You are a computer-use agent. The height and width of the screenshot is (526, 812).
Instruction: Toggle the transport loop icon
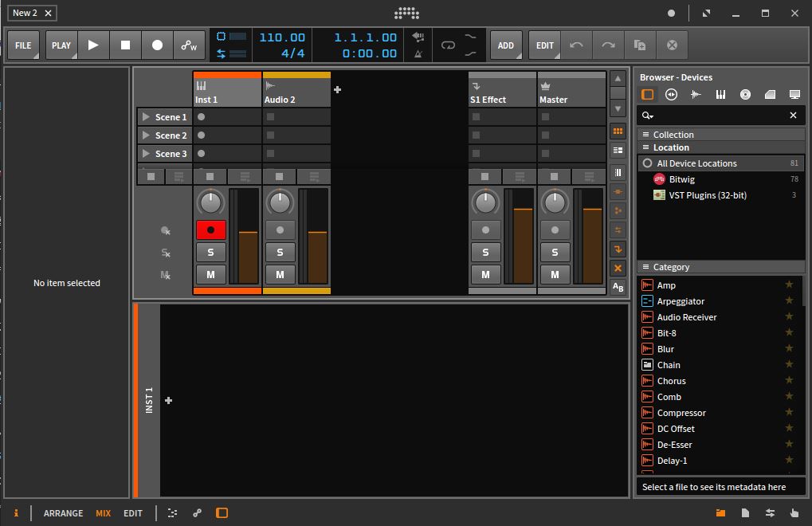(x=448, y=45)
